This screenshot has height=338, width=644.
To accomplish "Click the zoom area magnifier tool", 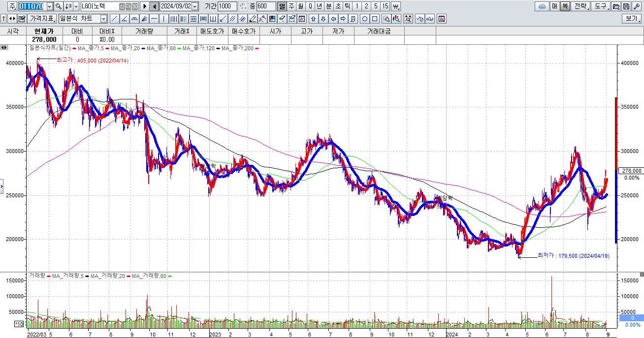I will point(386,19).
